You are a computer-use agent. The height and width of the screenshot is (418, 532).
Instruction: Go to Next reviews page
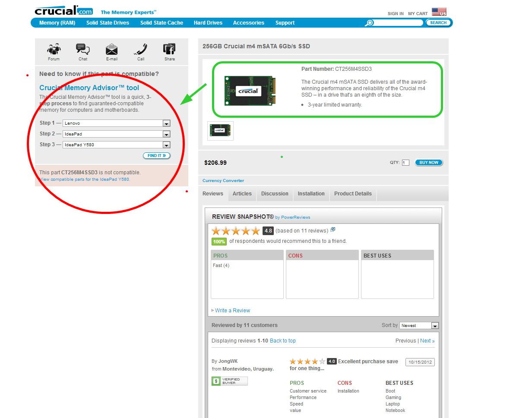pyautogui.click(x=427, y=341)
